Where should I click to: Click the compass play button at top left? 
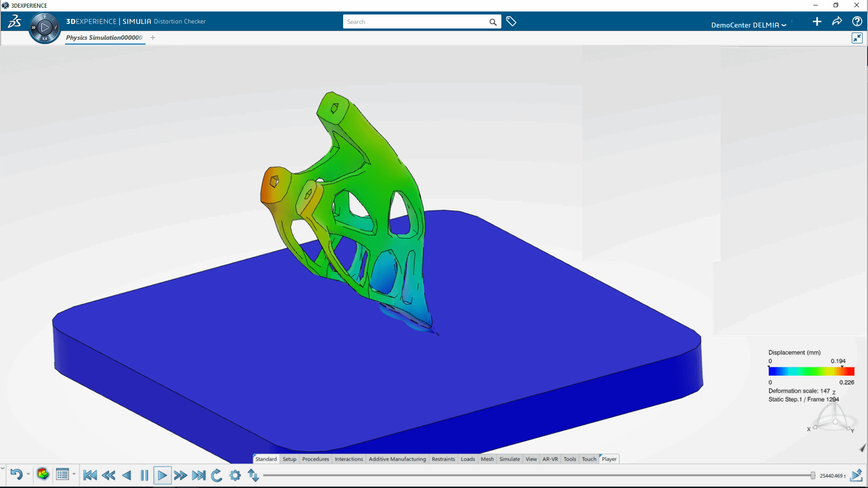(44, 28)
